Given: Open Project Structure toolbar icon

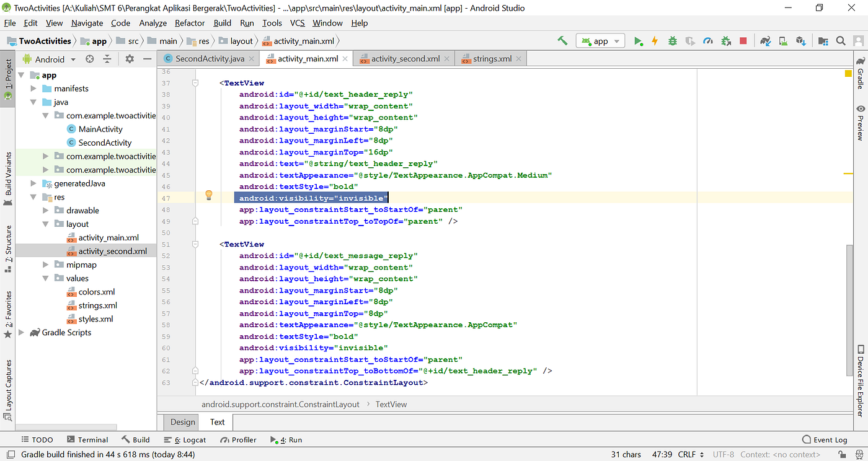Looking at the screenshot, I should tap(823, 41).
